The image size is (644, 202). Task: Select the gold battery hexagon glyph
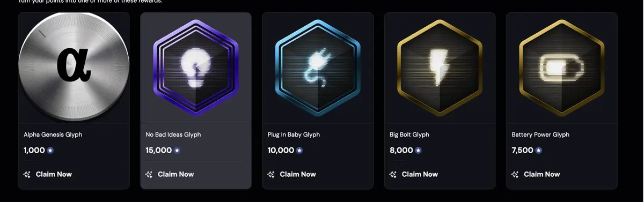(x=561, y=68)
